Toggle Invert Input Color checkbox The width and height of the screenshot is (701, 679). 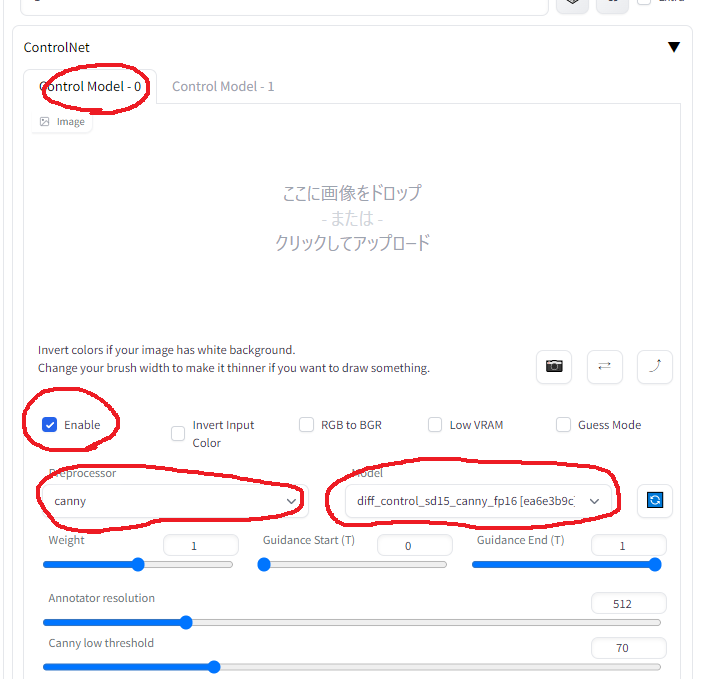178,433
